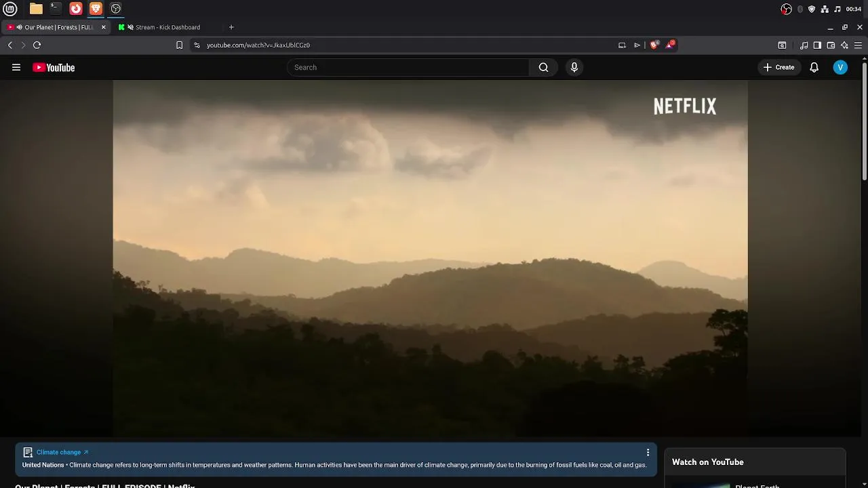
Task: Click the YouTube search magnifier button
Action: [x=543, y=67]
